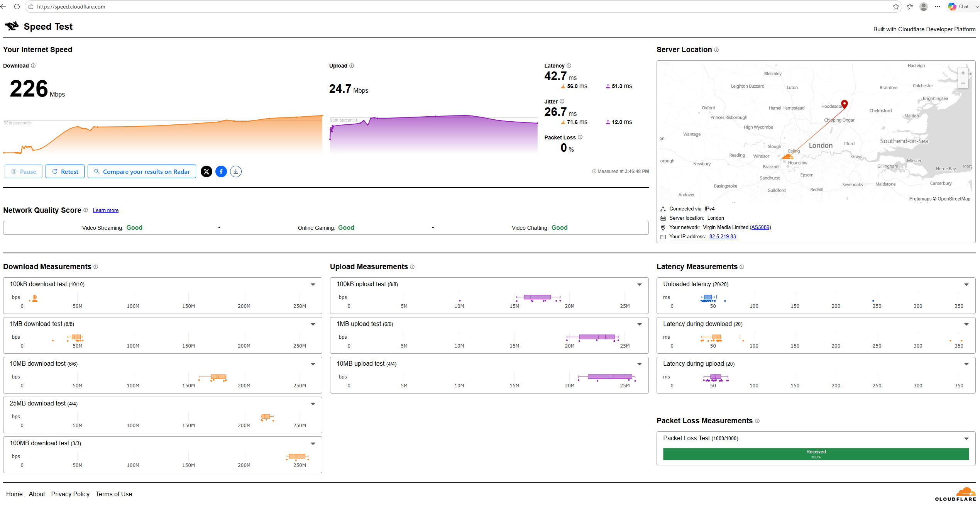Viewport: 980px width, 509px height.
Task: Expand the Unloaded latency measurements
Action: click(966, 285)
